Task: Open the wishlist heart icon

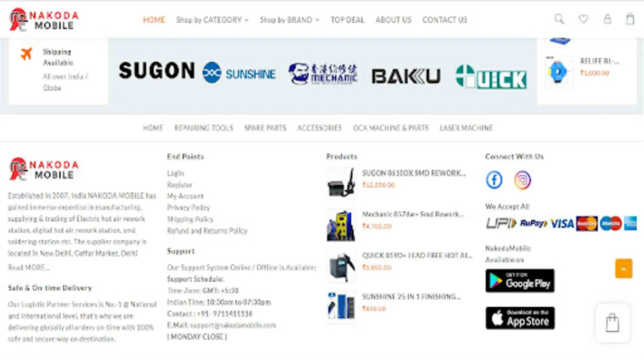Action: point(583,19)
